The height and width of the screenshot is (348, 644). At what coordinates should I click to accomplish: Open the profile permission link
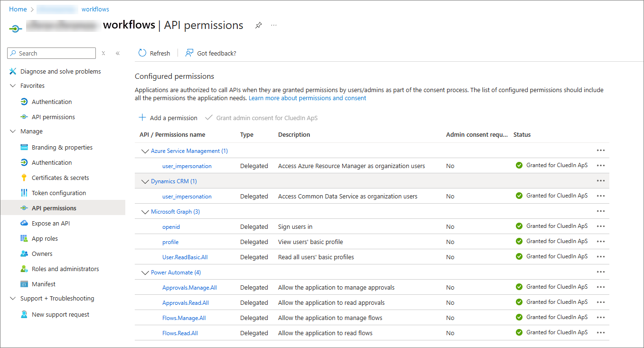[170, 242]
